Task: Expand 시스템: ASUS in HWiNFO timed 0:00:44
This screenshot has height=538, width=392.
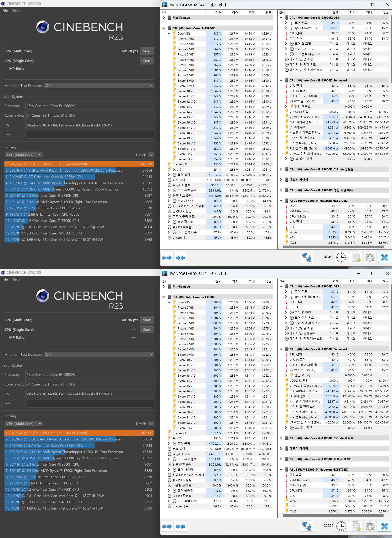Action: tap(164, 18)
